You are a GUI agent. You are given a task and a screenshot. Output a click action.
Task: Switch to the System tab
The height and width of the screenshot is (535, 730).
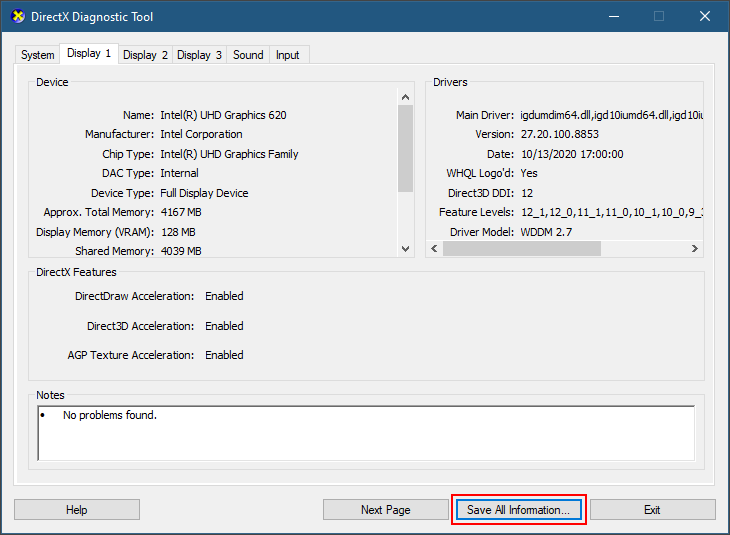point(37,55)
